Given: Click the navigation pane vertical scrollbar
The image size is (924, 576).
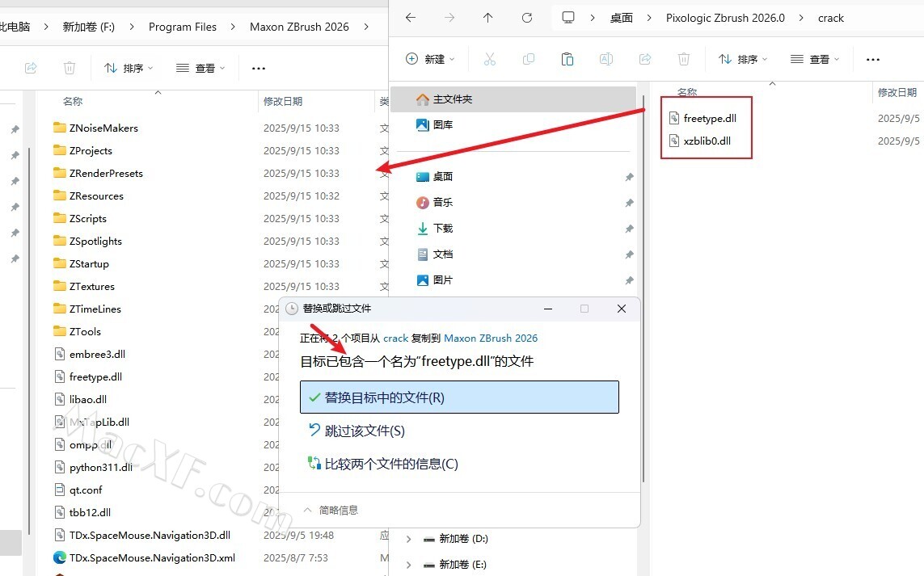Looking at the screenshot, I should 643,288.
